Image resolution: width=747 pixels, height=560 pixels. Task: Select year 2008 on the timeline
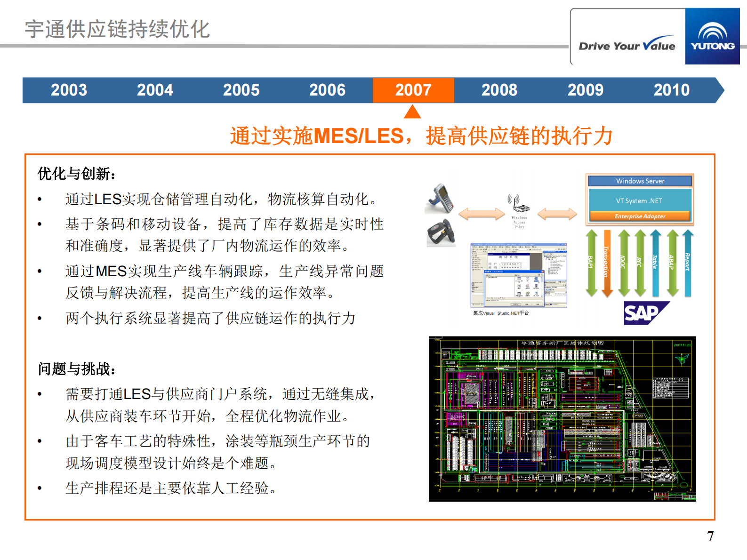pyautogui.click(x=499, y=90)
